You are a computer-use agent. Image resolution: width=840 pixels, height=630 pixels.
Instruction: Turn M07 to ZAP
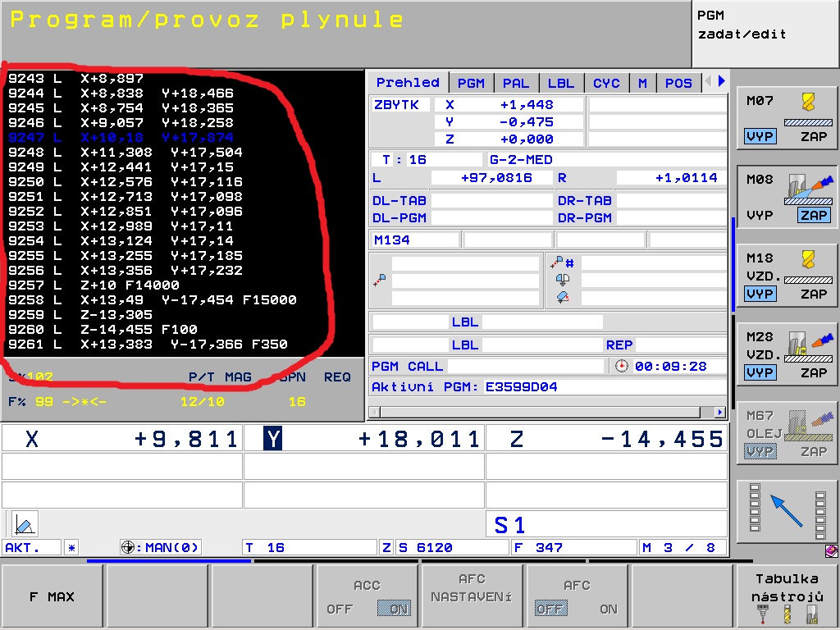(x=813, y=136)
